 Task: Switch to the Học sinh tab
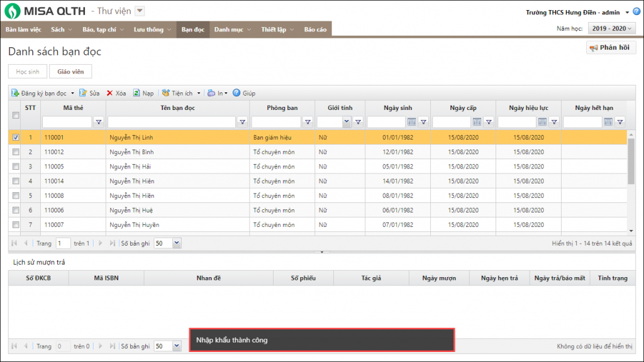click(28, 72)
